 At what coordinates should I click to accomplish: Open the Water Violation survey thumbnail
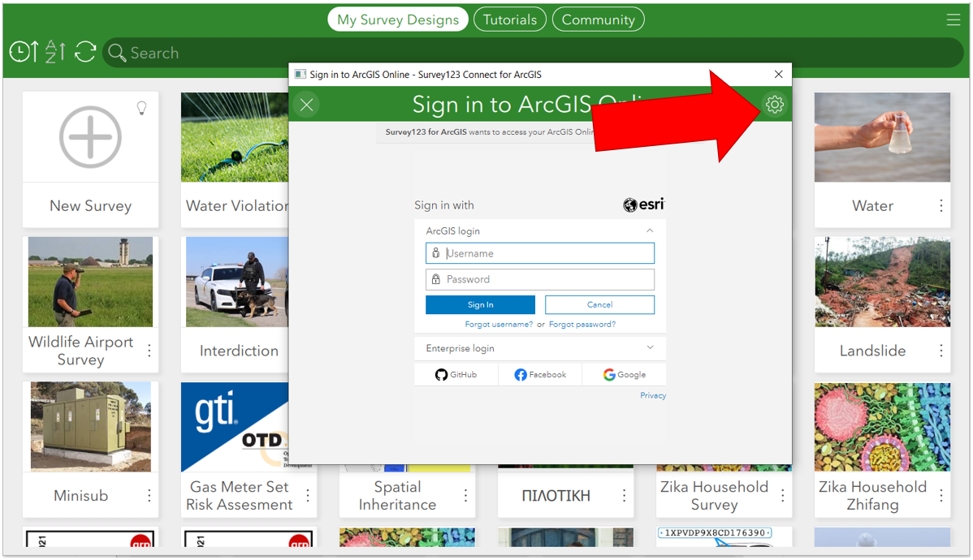click(235, 137)
